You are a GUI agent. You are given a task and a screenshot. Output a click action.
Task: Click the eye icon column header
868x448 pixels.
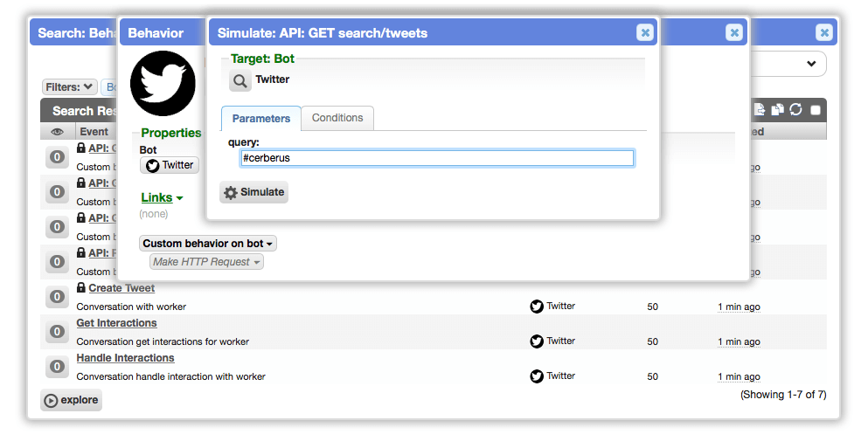pos(57,132)
